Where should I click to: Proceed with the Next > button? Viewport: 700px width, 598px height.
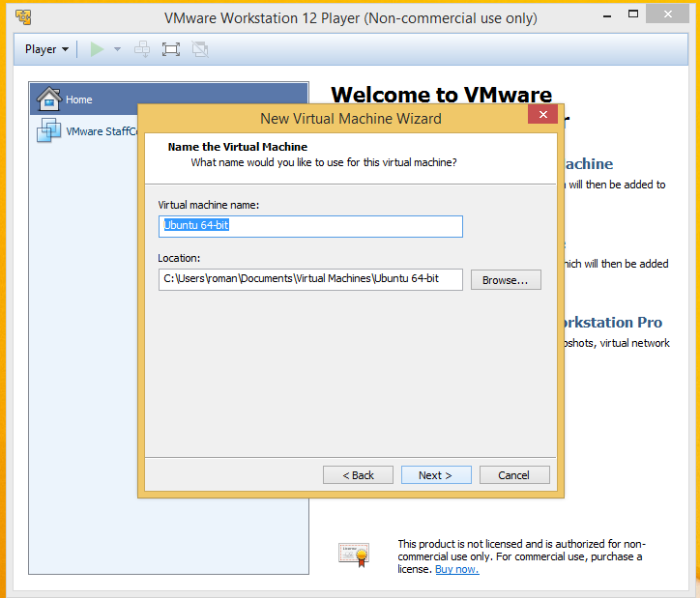(x=436, y=475)
